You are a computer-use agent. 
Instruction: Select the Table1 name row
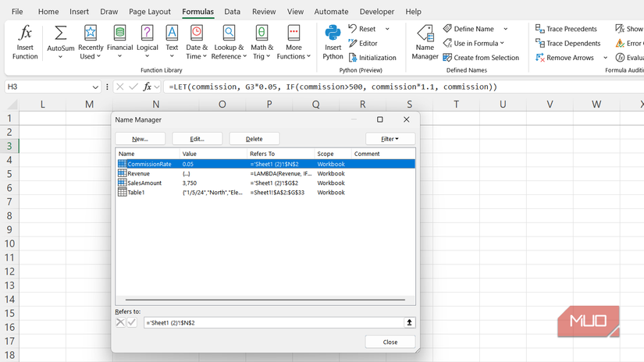(x=265, y=193)
